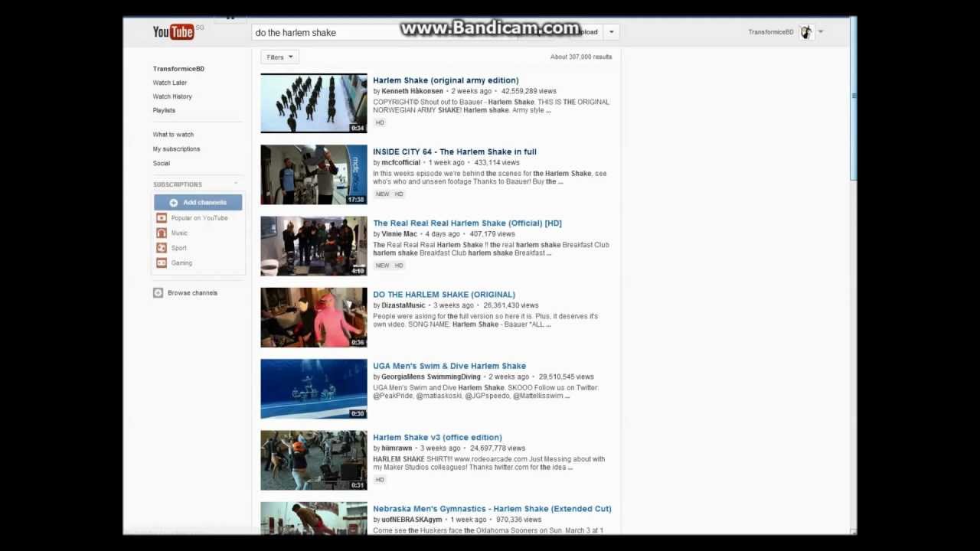Click HD badge under office edition video

[380, 480]
